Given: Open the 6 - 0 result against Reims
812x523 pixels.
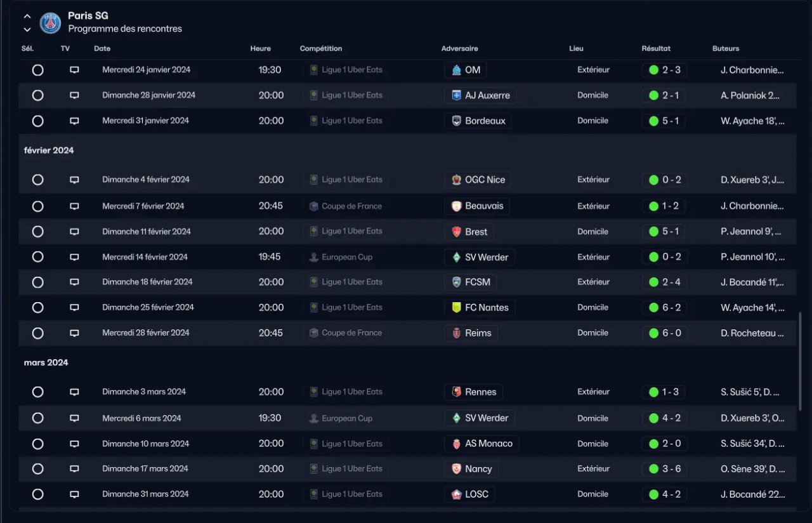Looking at the screenshot, I should [665, 333].
